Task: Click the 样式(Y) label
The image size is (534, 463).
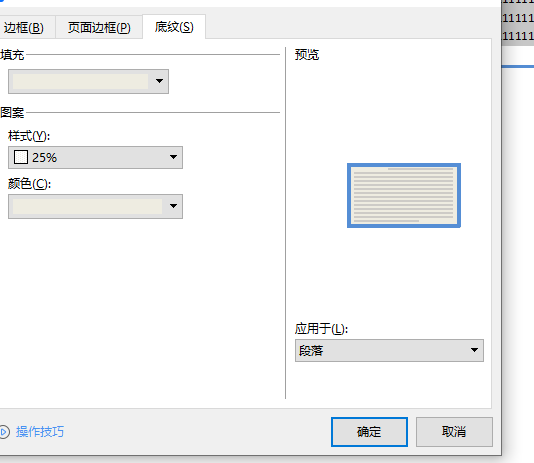Action: pos(29,136)
